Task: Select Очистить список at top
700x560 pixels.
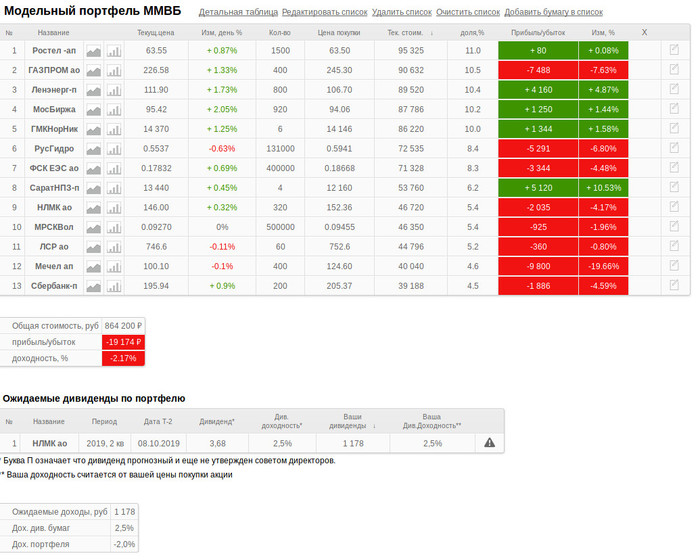Action: click(468, 12)
